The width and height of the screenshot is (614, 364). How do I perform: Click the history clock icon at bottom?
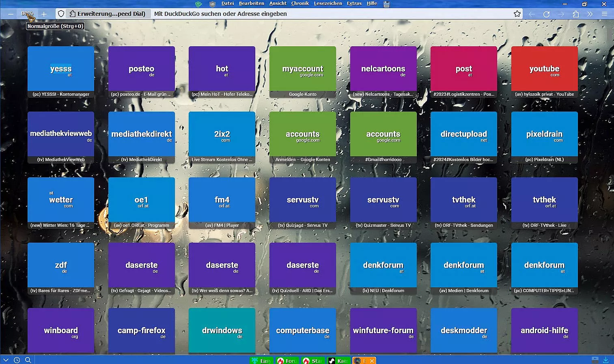click(17, 360)
